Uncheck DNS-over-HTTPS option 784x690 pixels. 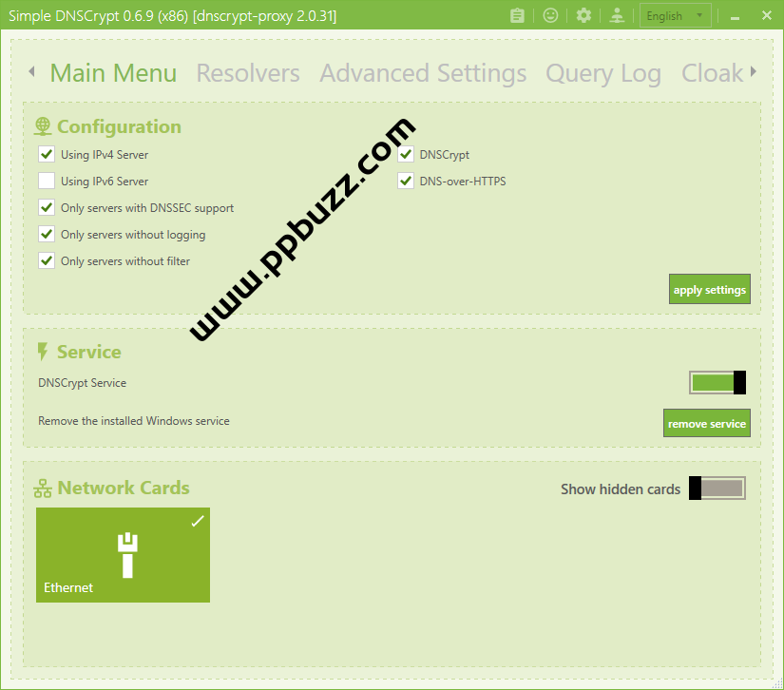(x=406, y=181)
